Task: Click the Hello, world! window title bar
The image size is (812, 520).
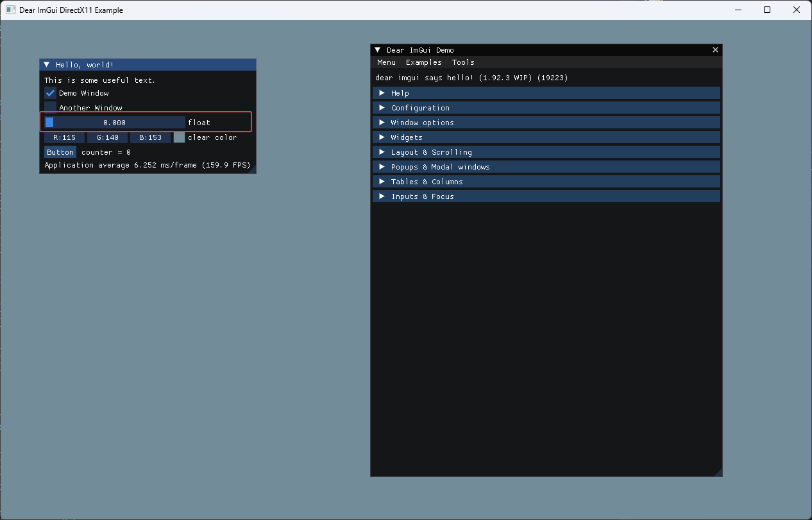Action: 148,65
